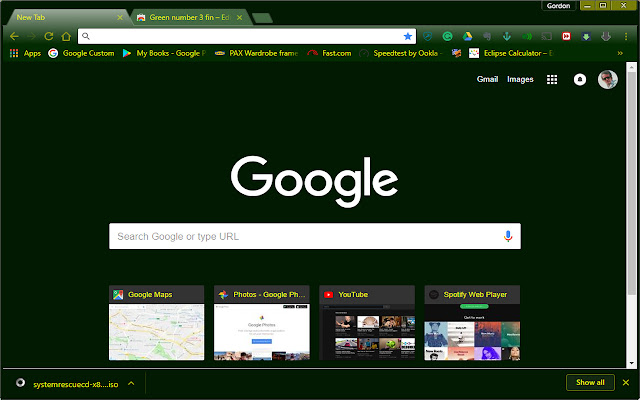Open the Apps bookmark shortcut
The height and width of the screenshot is (400, 640).
click(x=25, y=53)
